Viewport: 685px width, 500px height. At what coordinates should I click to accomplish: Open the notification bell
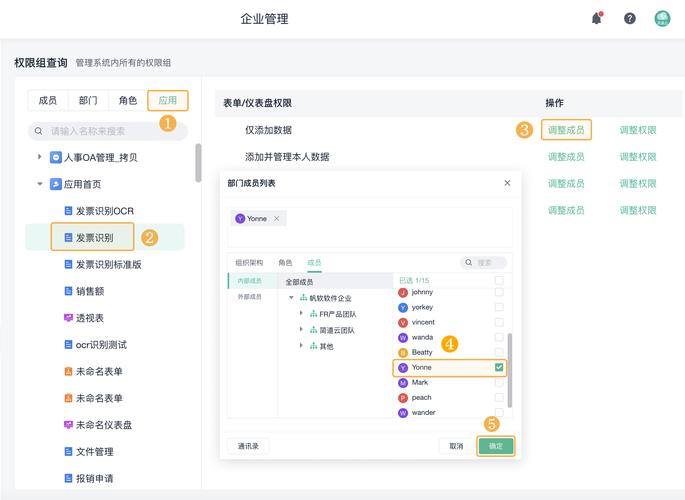pos(597,18)
